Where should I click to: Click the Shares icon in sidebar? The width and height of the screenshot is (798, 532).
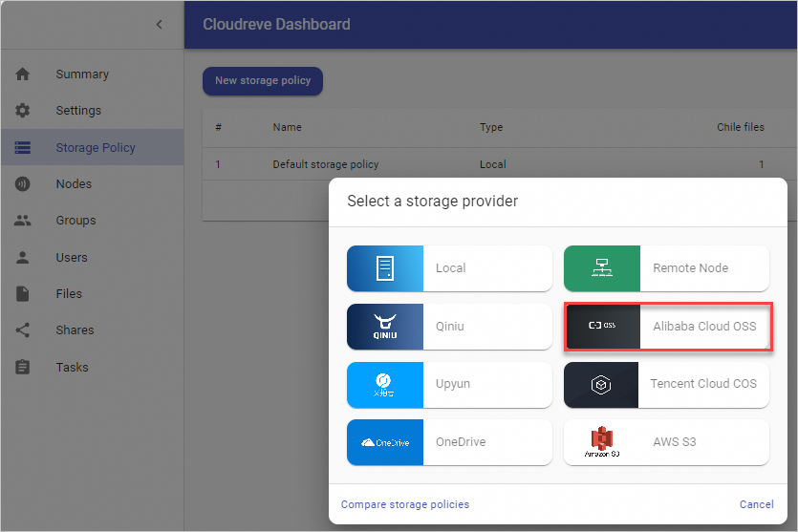coord(22,330)
